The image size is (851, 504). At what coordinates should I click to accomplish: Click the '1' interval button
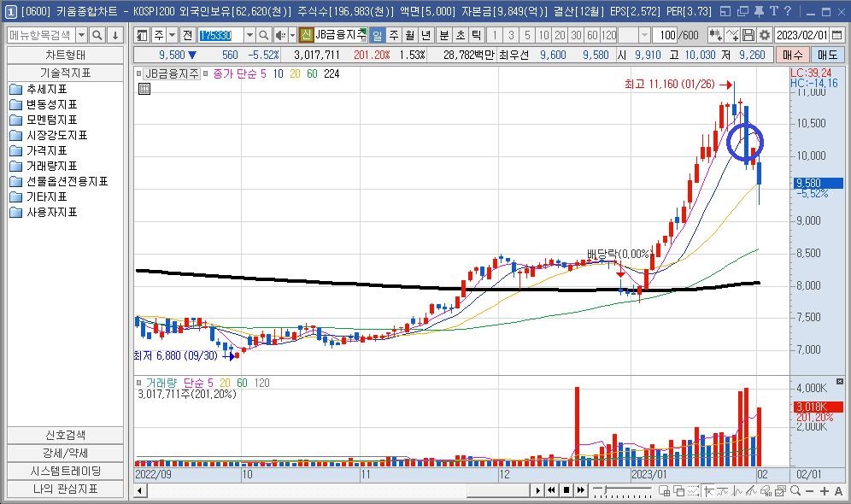coord(495,35)
